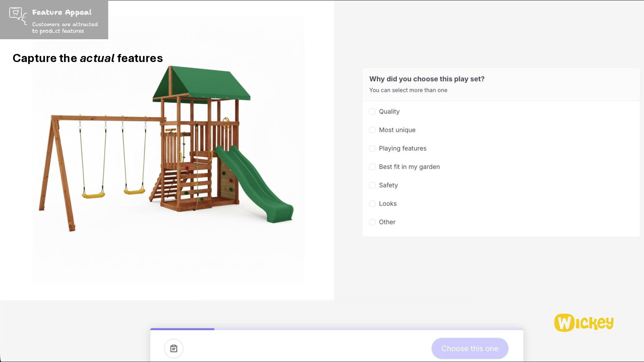The image size is (644, 362).
Task: Click 'Capture the actual features' headline
Action: tap(88, 58)
